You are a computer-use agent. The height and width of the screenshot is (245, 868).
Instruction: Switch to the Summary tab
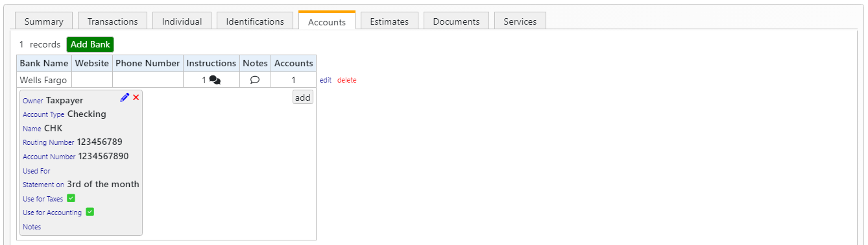pyautogui.click(x=44, y=21)
